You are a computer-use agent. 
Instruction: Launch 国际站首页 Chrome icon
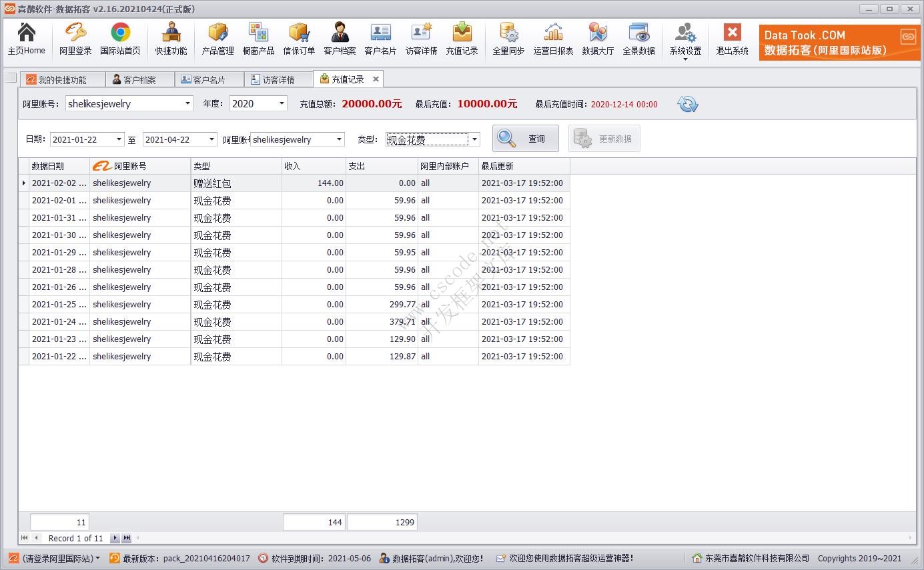click(x=120, y=39)
